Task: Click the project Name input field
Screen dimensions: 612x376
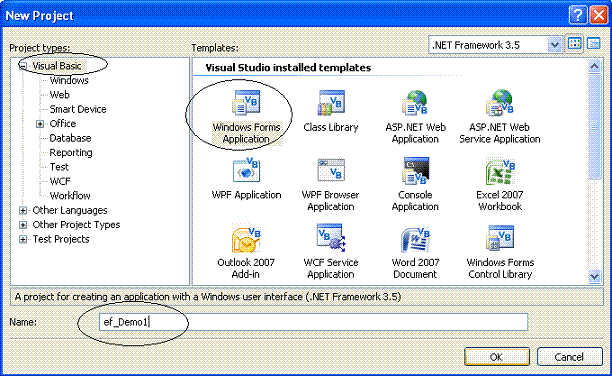Action: point(313,322)
